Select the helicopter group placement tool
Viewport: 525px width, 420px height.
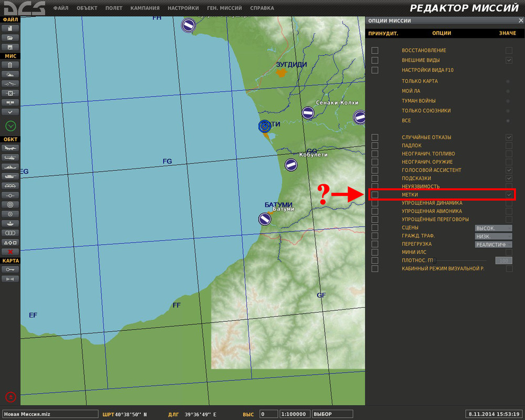(x=10, y=157)
